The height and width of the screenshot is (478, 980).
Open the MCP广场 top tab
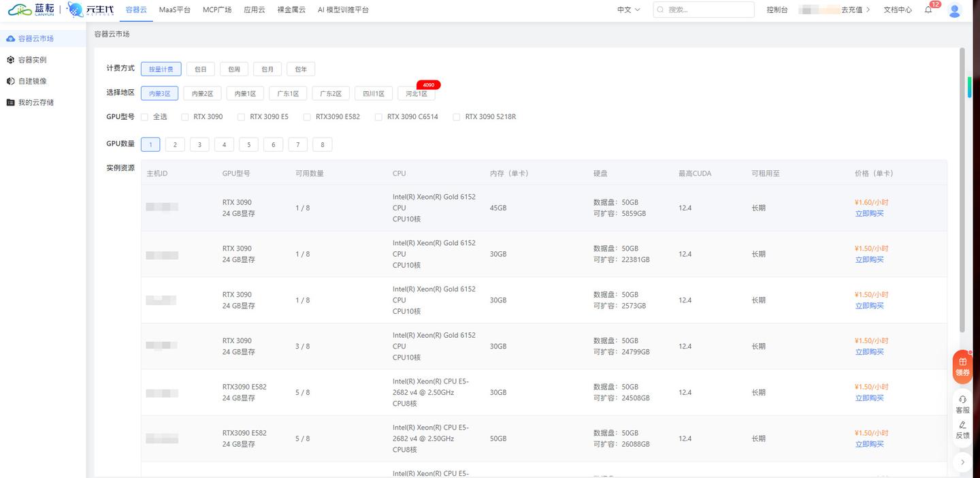[x=217, y=10]
